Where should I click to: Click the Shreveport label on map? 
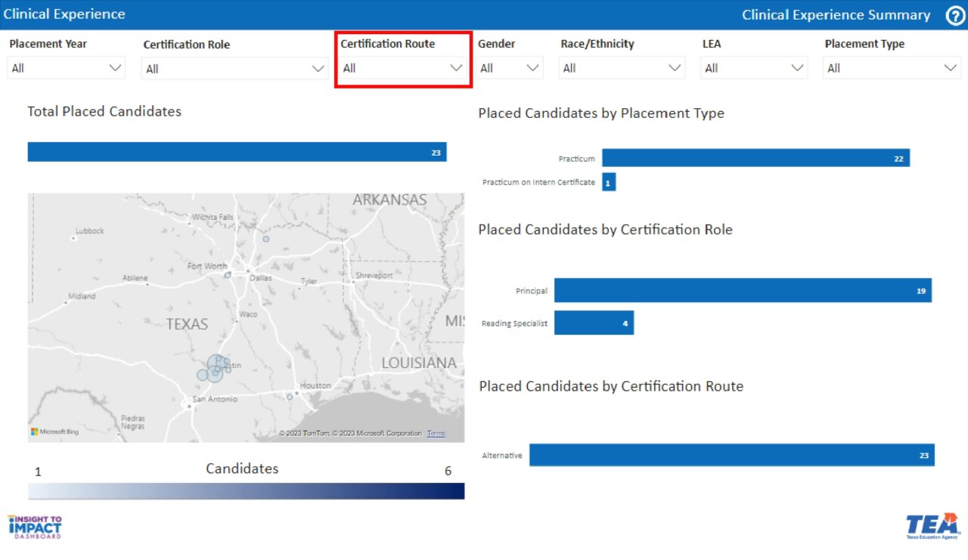pos(374,276)
